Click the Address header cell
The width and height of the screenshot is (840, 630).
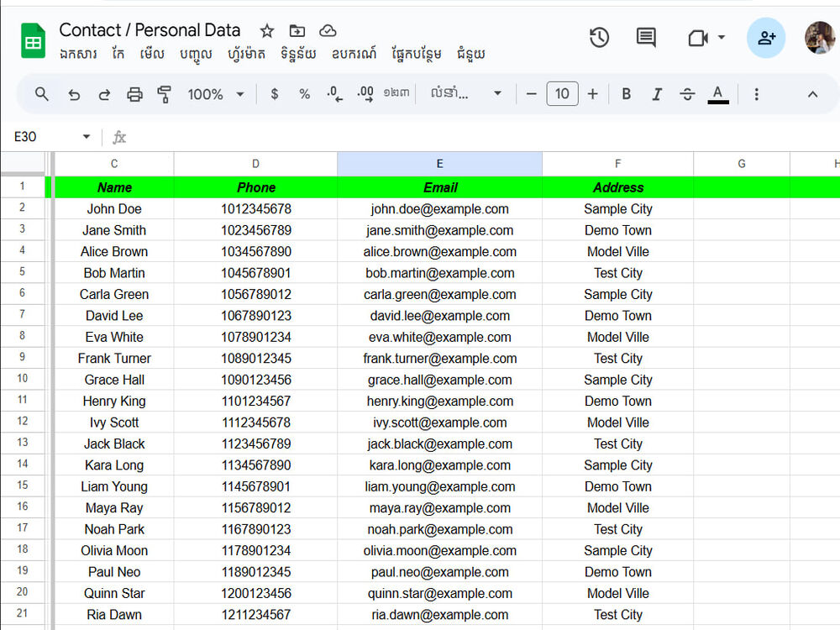(x=617, y=187)
